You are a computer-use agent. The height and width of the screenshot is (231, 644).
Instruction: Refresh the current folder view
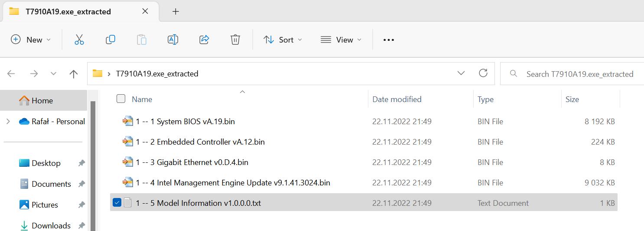pos(483,73)
